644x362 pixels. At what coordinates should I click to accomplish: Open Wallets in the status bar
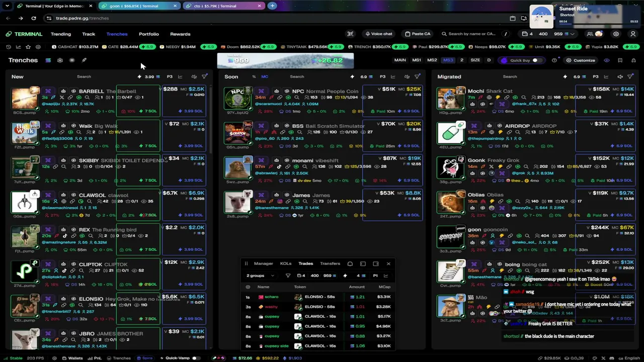pos(72,358)
